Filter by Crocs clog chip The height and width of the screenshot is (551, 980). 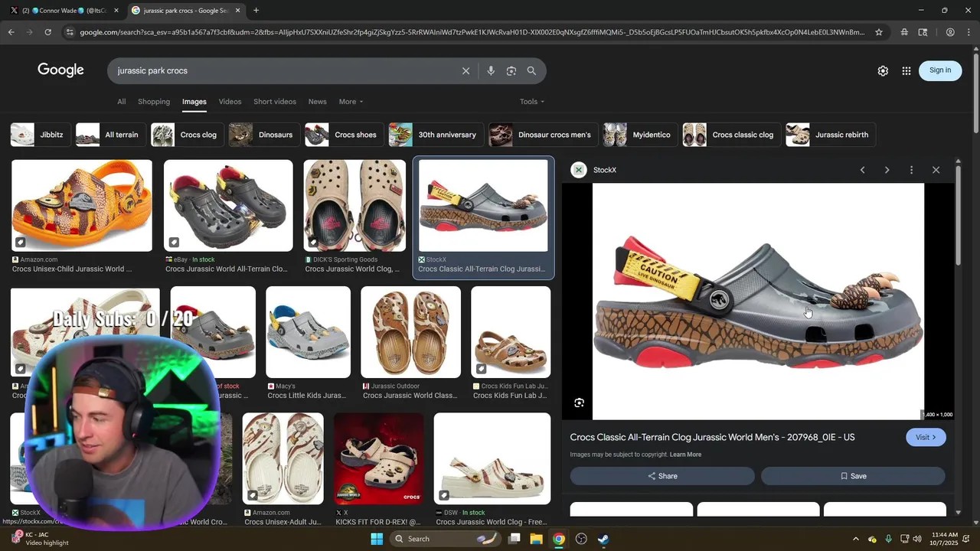pyautogui.click(x=187, y=135)
